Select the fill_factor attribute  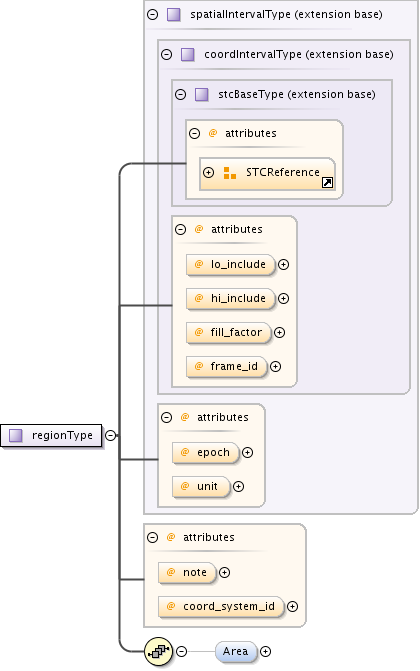229,333
